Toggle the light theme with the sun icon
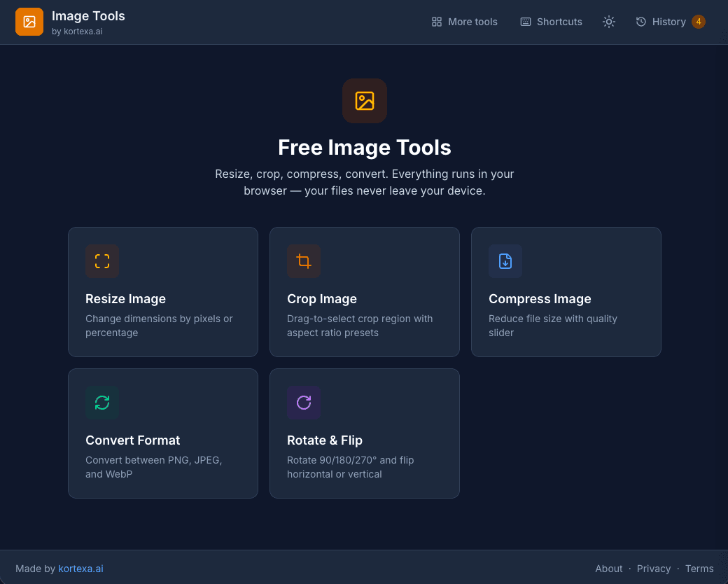Image resolution: width=728 pixels, height=584 pixels. 608,22
